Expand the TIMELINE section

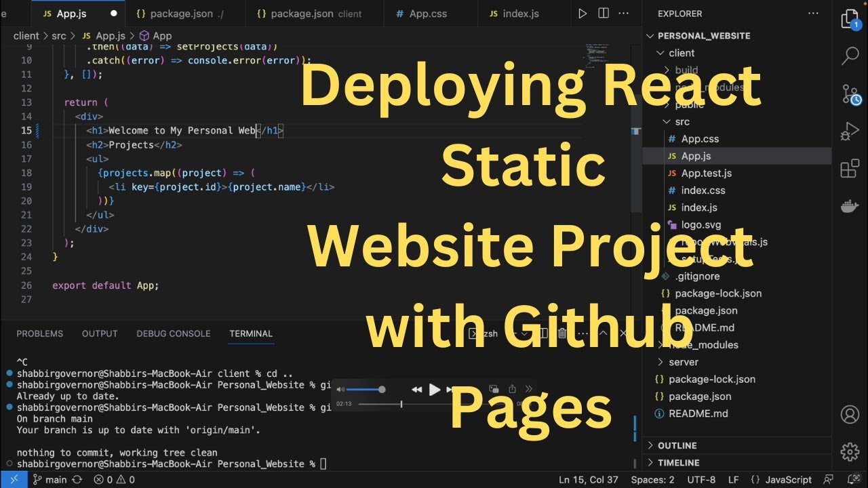point(737,463)
